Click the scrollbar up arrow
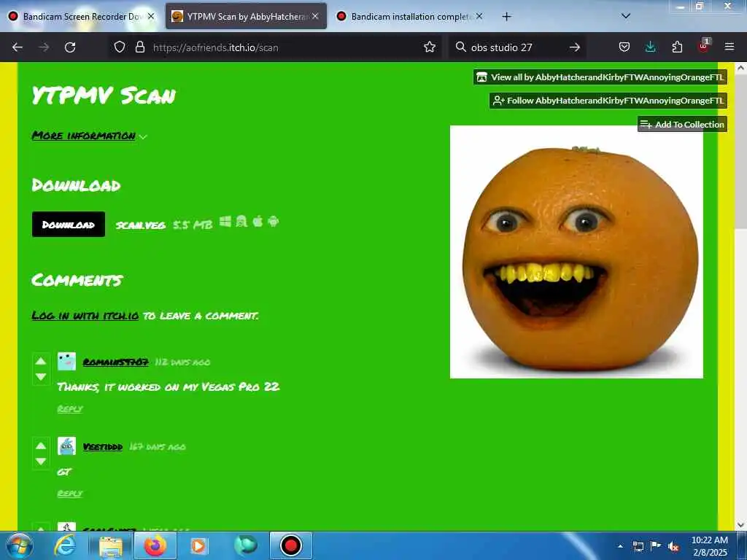The height and width of the screenshot is (560, 747). tap(741, 68)
